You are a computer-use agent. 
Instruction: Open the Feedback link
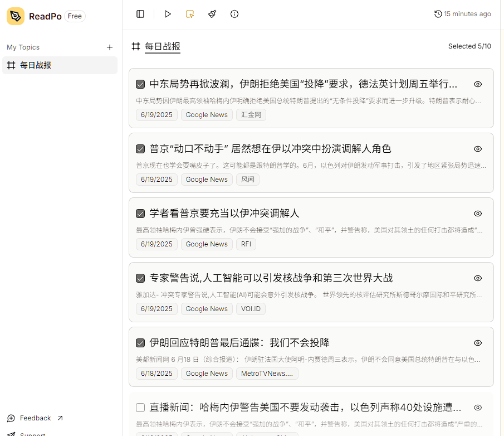click(35, 418)
